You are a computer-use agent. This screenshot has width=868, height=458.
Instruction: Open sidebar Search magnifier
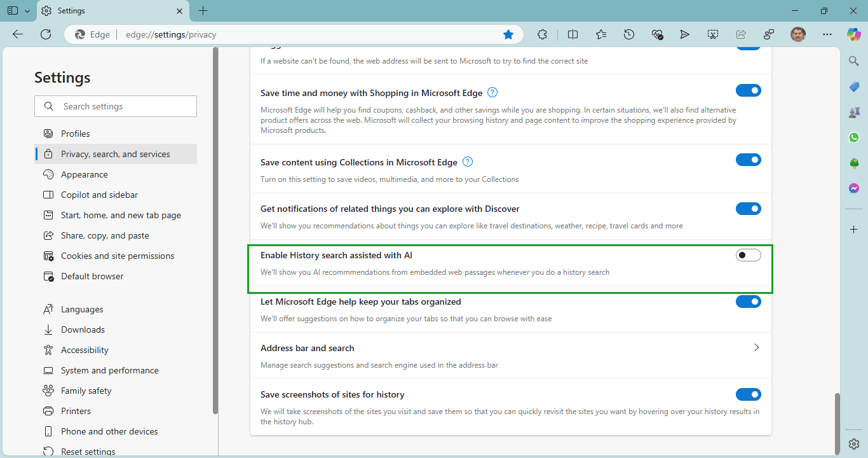(x=854, y=61)
